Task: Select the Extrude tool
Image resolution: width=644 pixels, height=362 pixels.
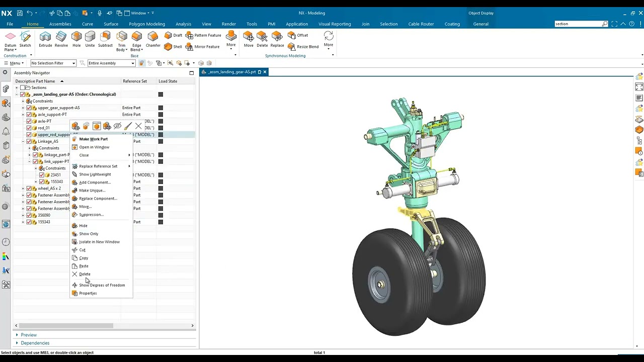Action: point(45,39)
